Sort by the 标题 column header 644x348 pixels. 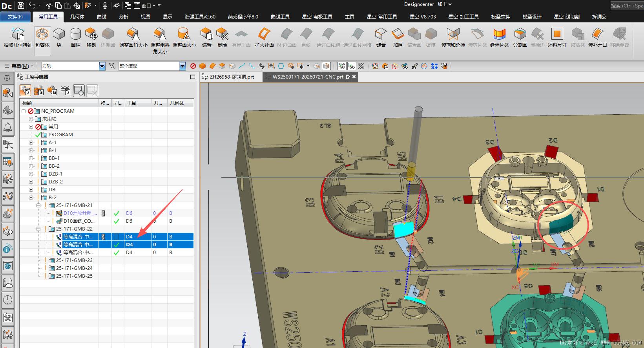[59, 103]
